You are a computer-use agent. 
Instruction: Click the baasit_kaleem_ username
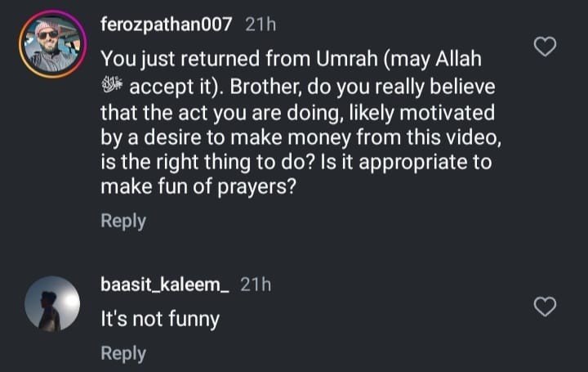click(165, 285)
